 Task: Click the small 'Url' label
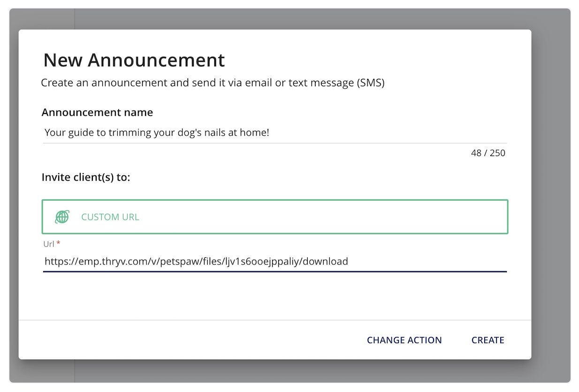(49, 243)
